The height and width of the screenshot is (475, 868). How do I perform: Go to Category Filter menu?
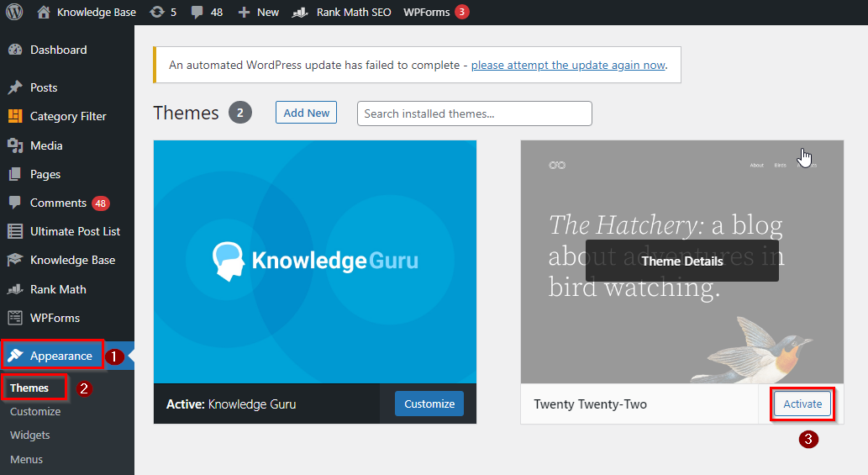67,116
